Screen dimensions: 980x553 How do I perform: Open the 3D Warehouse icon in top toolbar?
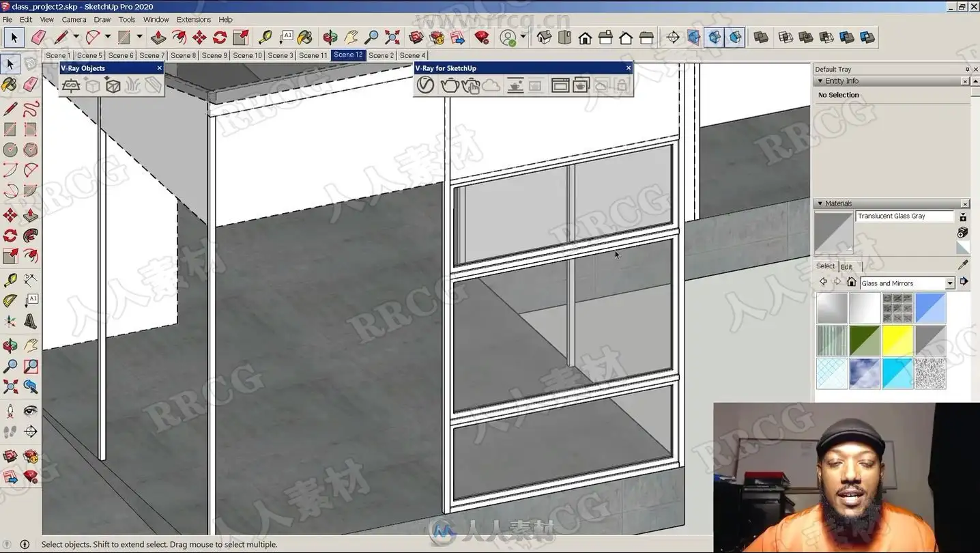[416, 37]
